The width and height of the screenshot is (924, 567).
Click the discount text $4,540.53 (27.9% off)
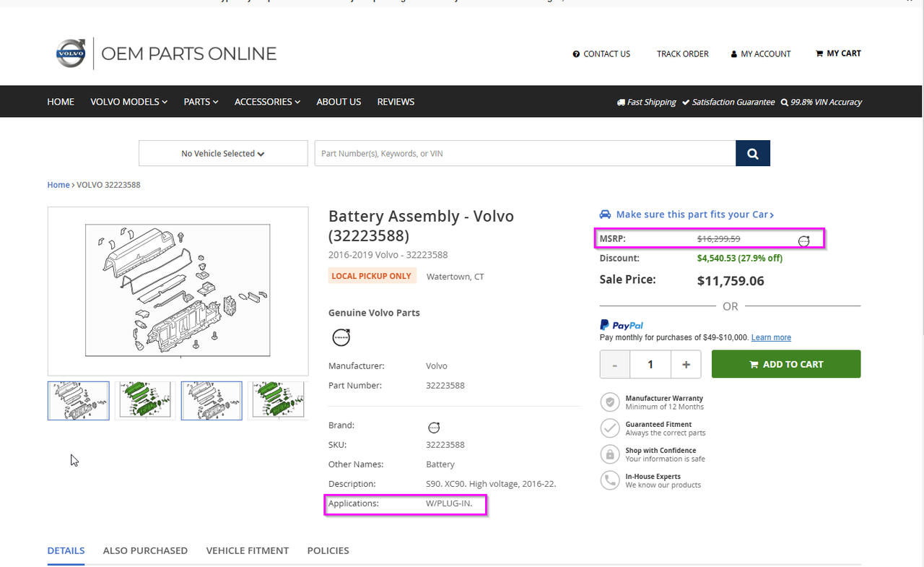click(x=740, y=258)
